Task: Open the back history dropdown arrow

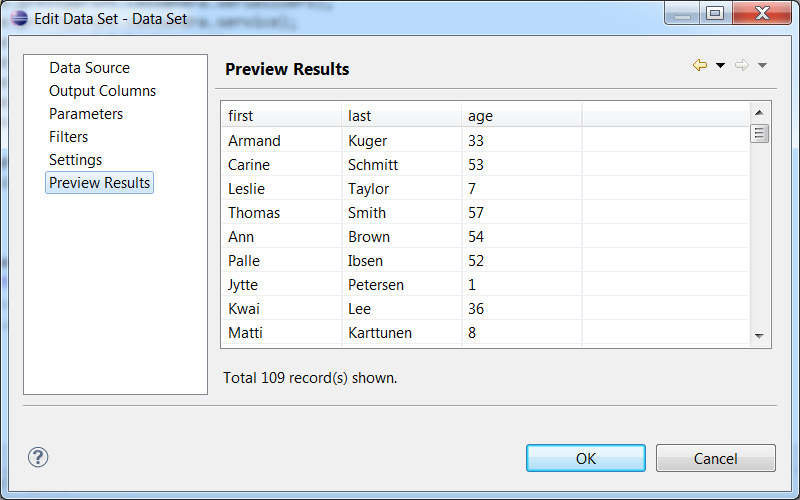Action: 720,66
